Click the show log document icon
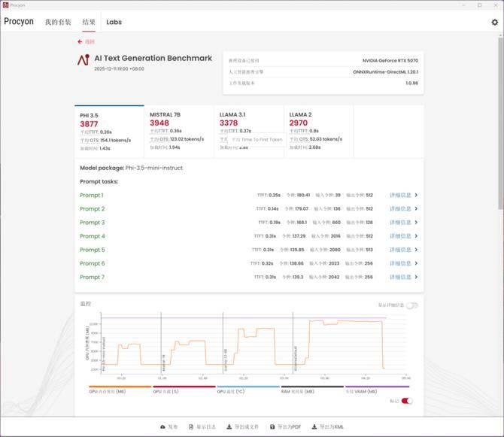Image resolution: width=504 pixels, height=437 pixels. [191, 426]
